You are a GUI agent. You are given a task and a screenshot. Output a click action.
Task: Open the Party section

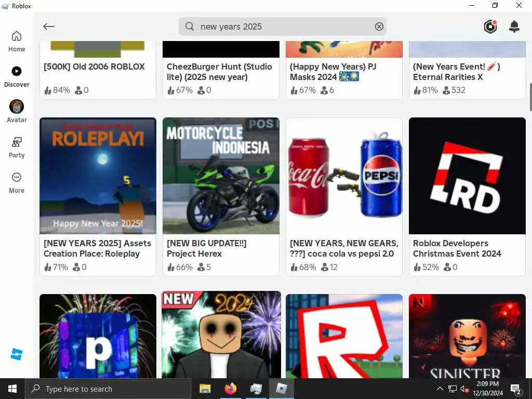click(16, 148)
